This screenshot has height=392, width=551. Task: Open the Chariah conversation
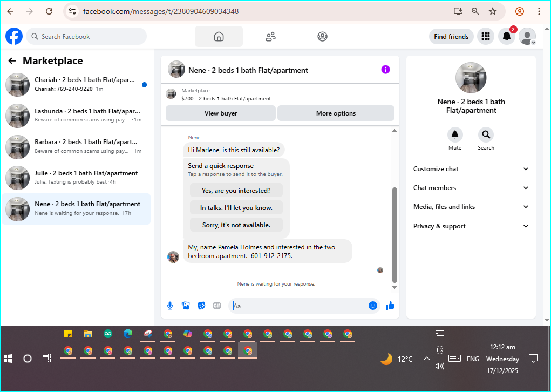pos(76,84)
